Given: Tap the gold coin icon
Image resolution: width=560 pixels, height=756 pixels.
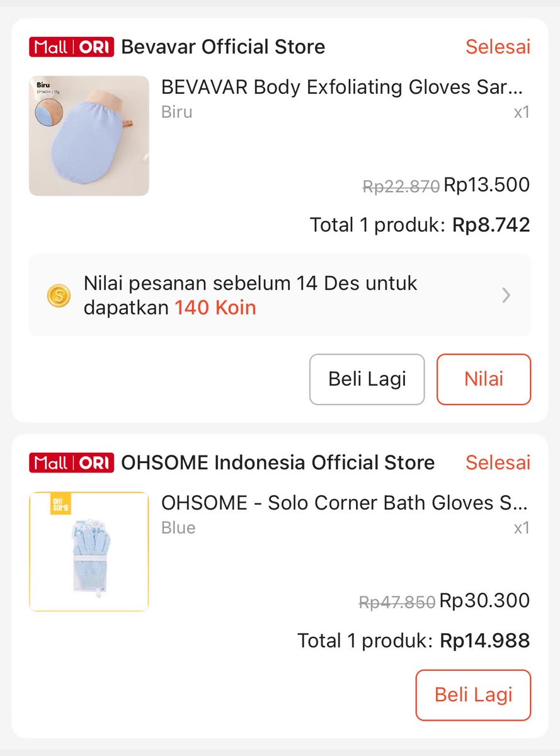Looking at the screenshot, I should 59,295.
